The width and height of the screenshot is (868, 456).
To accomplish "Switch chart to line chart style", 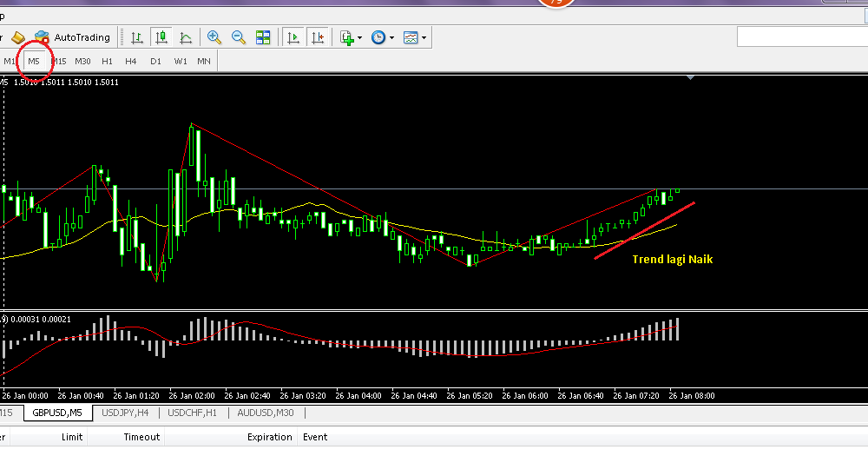I will point(186,37).
